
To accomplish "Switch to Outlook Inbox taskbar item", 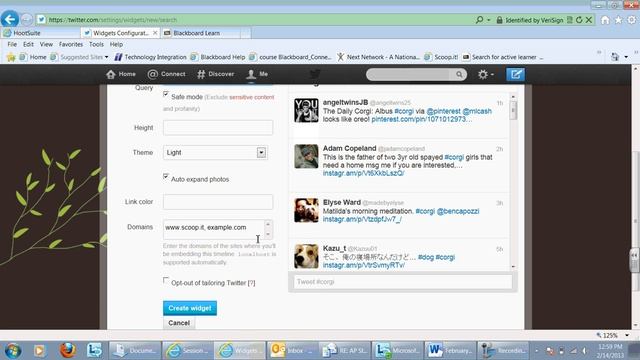I will tap(293, 351).
